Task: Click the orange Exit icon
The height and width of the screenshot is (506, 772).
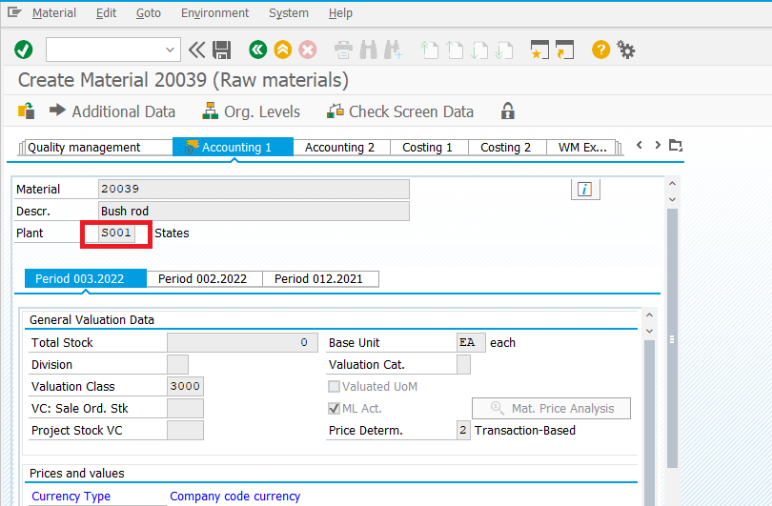Action: coord(283,49)
